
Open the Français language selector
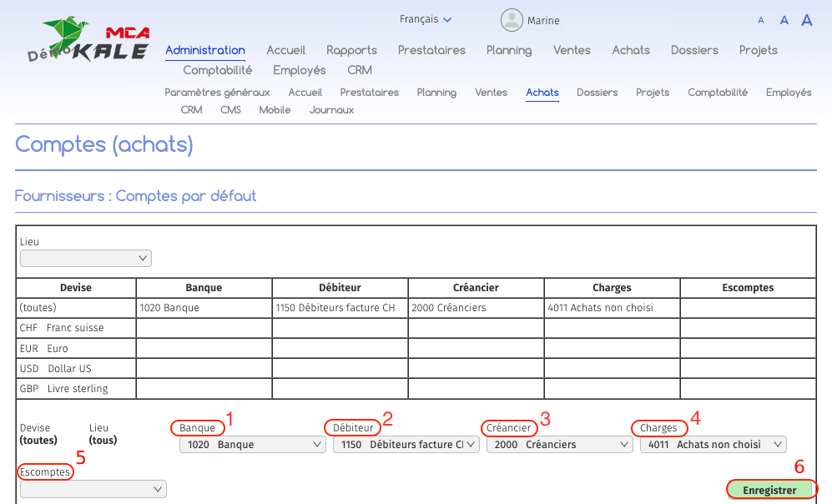pyautogui.click(x=426, y=19)
